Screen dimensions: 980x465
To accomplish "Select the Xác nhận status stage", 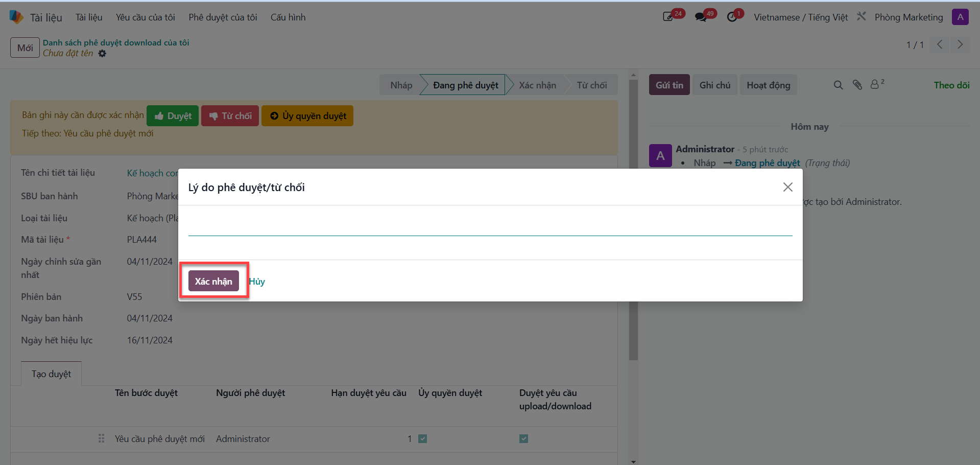I will [537, 85].
